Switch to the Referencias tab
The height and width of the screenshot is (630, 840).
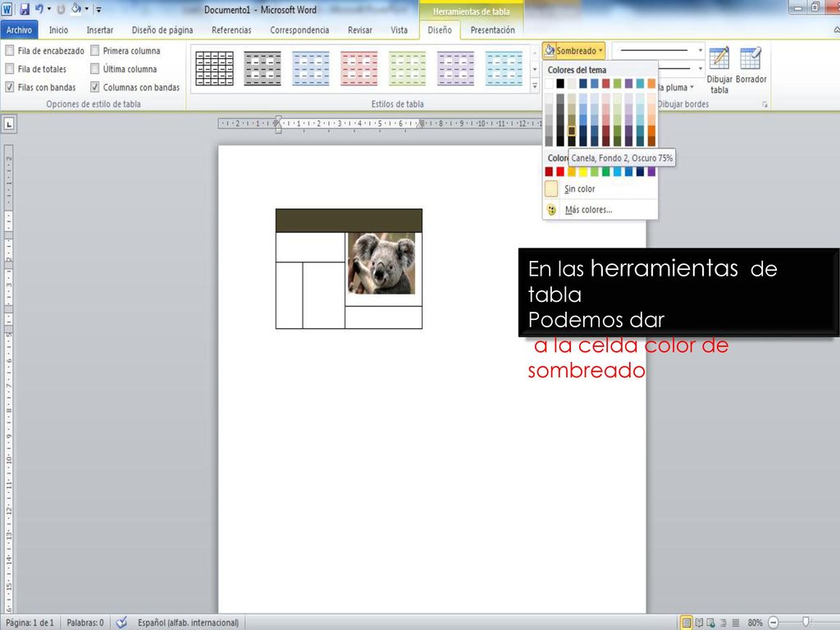tap(231, 30)
